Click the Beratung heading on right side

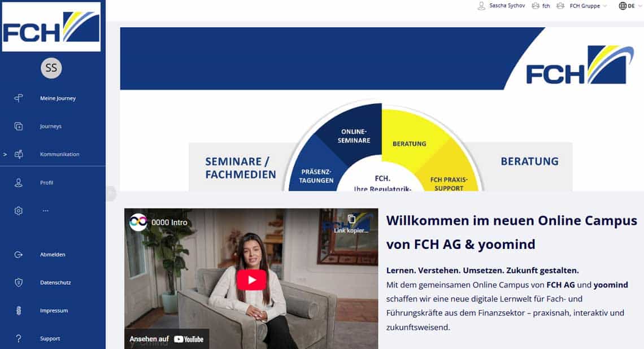(529, 162)
